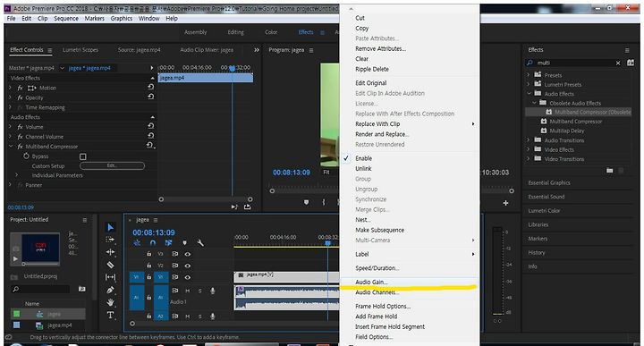
Task: Click Export Frame icon in Effect Controls
Action: [247, 207]
